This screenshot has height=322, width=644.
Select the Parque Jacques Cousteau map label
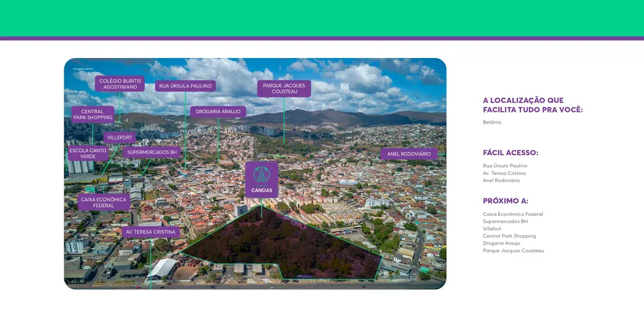click(284, 89)
